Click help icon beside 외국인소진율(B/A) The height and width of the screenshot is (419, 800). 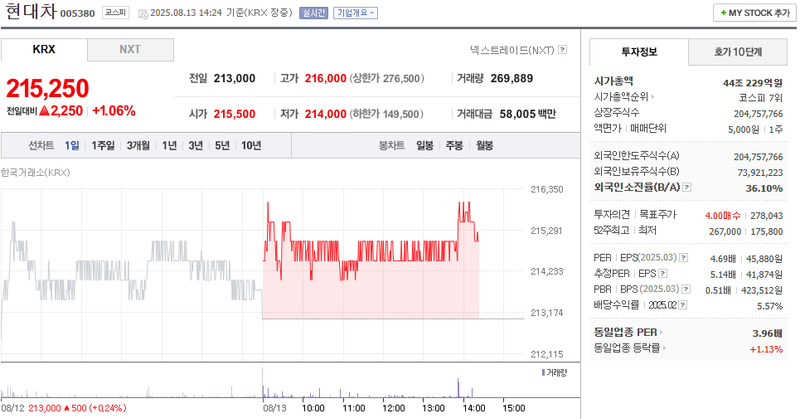tap(687, 187)
